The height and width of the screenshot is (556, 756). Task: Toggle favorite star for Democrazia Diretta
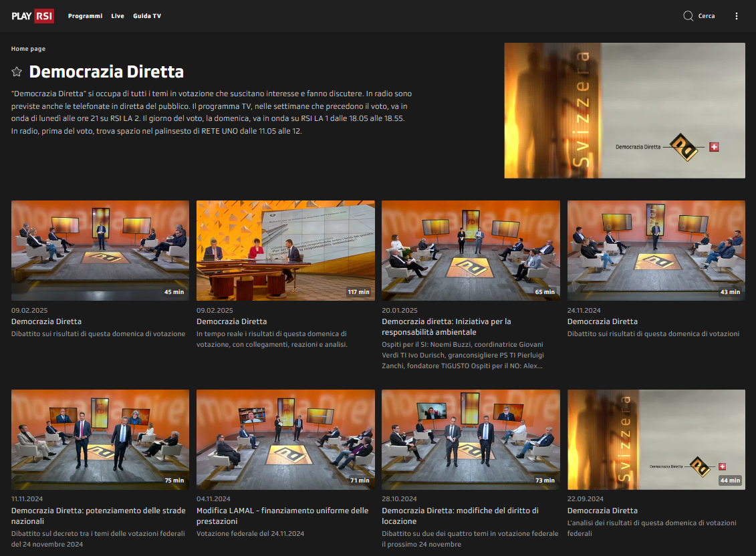click(17, 72)
